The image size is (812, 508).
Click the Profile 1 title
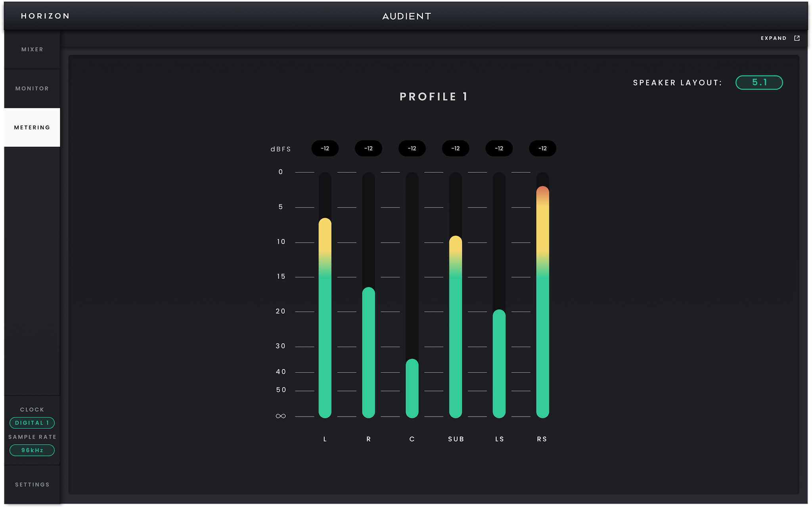[x=434, y=97]
